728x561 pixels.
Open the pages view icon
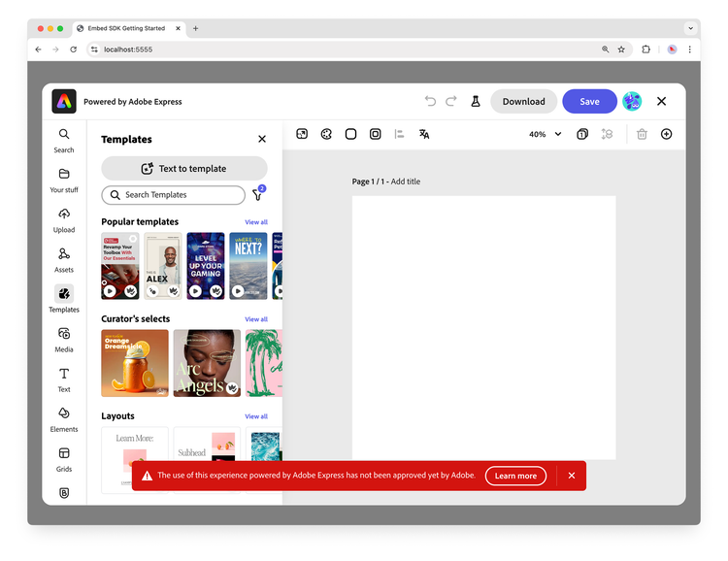tap(582, 134)
